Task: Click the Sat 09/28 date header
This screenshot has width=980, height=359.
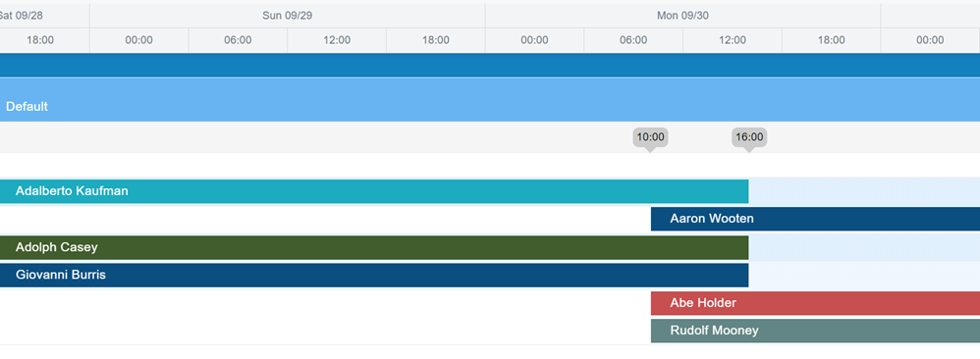Action: (x=44, y=16)
